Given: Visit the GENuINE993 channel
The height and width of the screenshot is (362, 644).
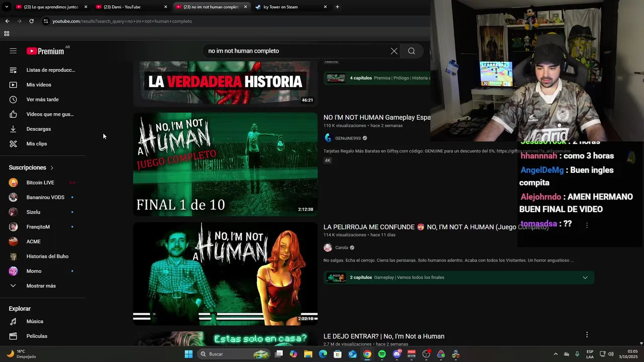Looking at the screenshot, I should click(348, 138).
